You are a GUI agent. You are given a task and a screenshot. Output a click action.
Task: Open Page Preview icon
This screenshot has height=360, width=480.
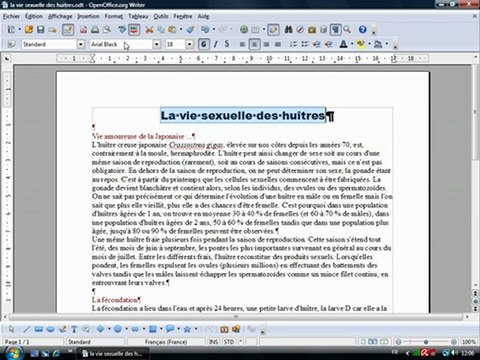click(x=107, y=30)
